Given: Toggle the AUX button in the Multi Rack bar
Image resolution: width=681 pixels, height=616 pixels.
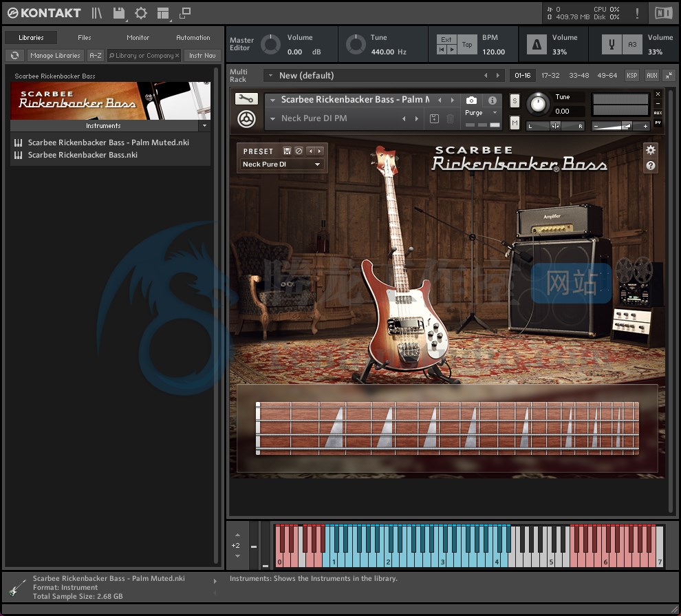Looking at the screenshot, I should point(651,75).
